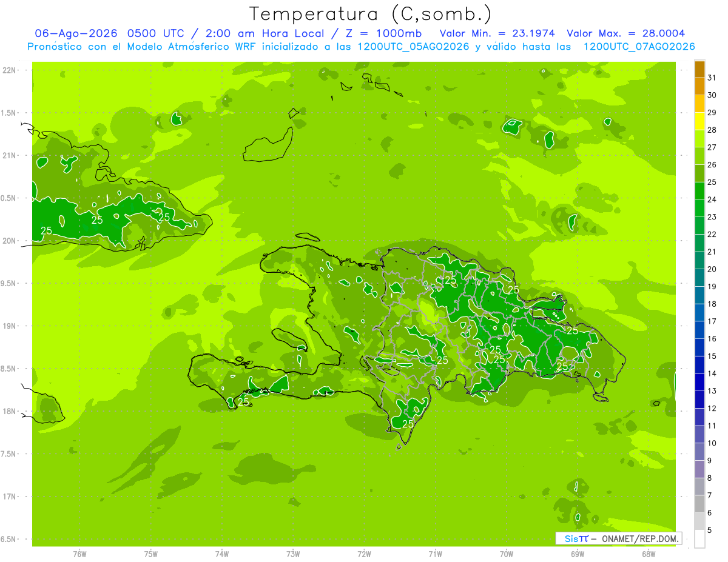This screenshot has width=728, height=562.
Task: Click the "1200UTC_05AGO2026" initialization time
Action: (x=412, y=47)
